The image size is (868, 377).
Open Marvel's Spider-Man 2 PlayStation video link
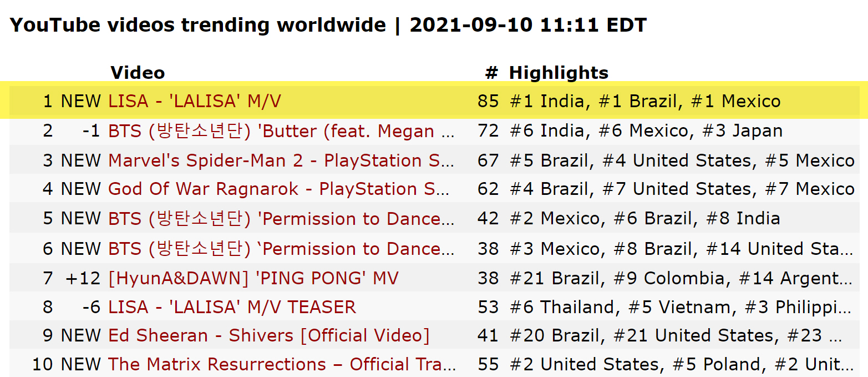tap(281, 160)
